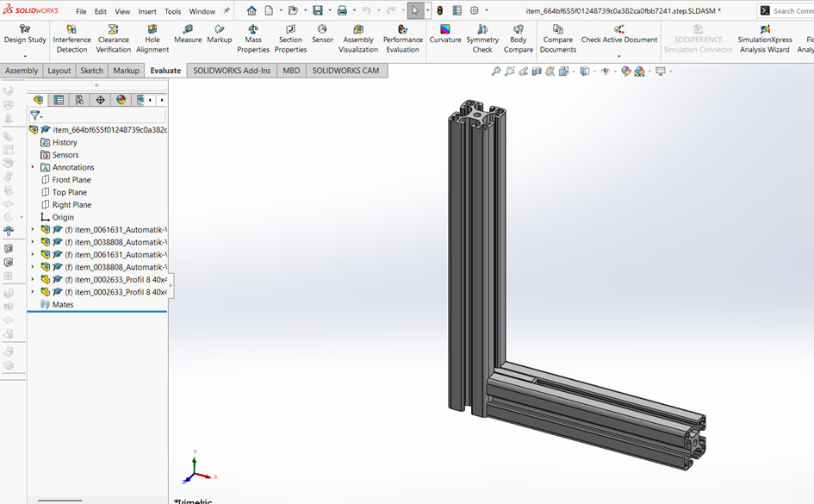Open Mass Properties

coord(253,39)
